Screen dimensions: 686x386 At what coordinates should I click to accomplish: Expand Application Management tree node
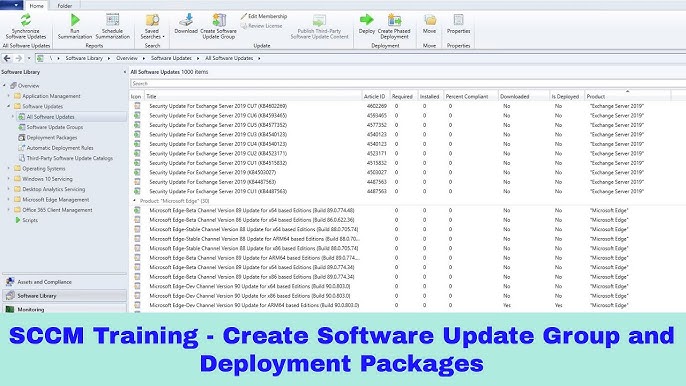coord(8,96)
